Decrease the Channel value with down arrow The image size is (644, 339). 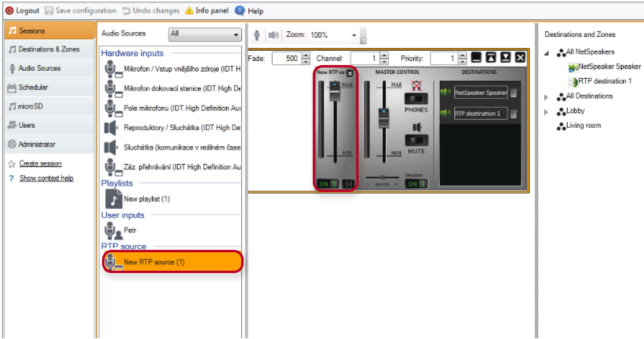point(384,61)
